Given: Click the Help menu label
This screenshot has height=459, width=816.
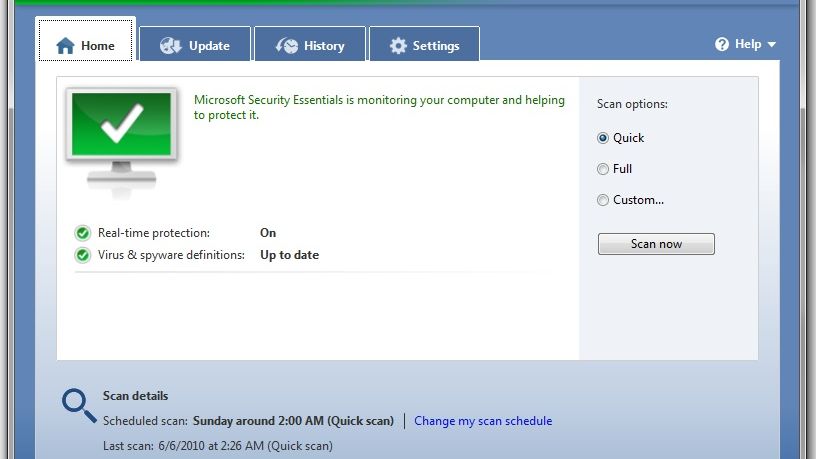Looking at the screenshot, I should coord(748,44).
